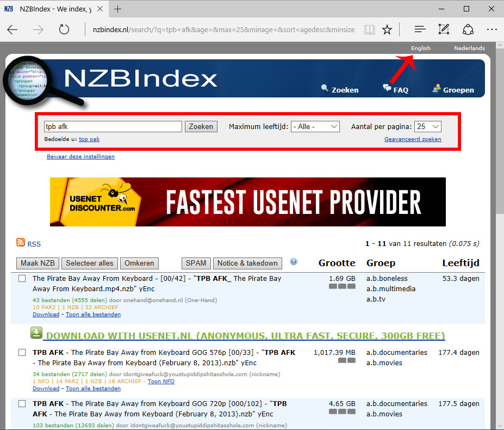
Task: Sort results by Grootte column
Action: (337, 263)
